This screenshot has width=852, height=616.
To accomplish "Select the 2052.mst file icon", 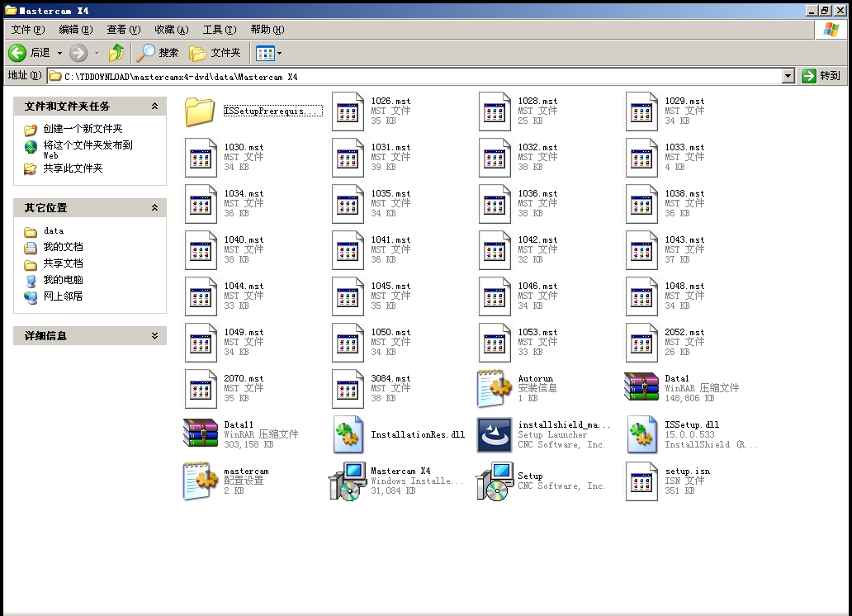I will tap(641, 343).
